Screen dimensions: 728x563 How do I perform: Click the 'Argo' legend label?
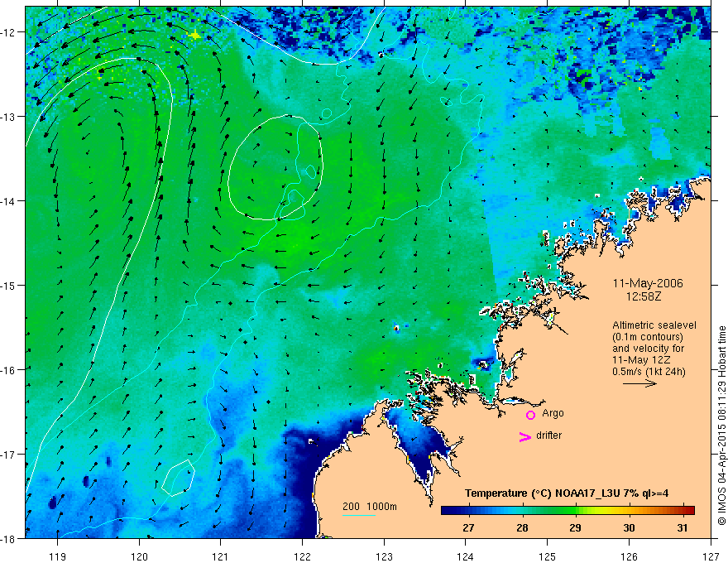coord(553,413)
